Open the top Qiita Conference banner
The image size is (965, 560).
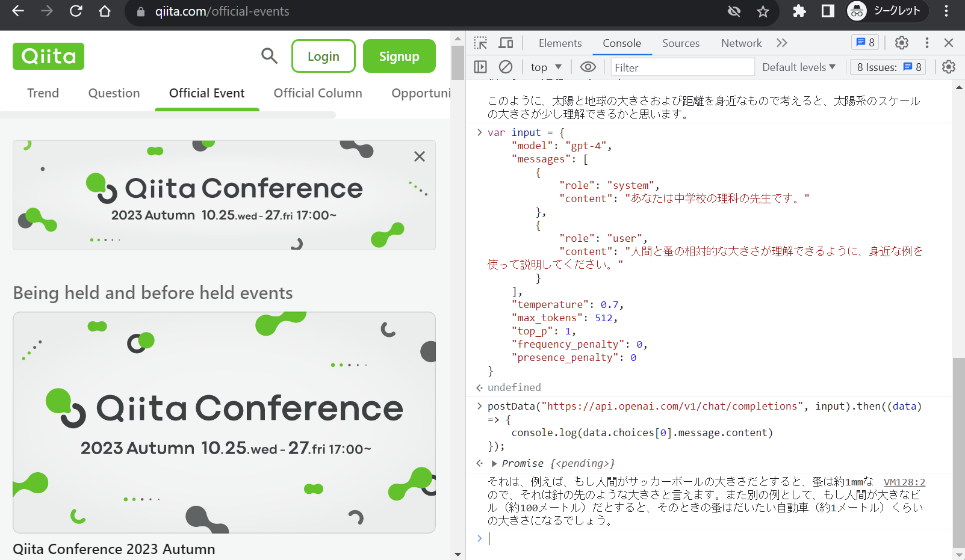(224, 195)
